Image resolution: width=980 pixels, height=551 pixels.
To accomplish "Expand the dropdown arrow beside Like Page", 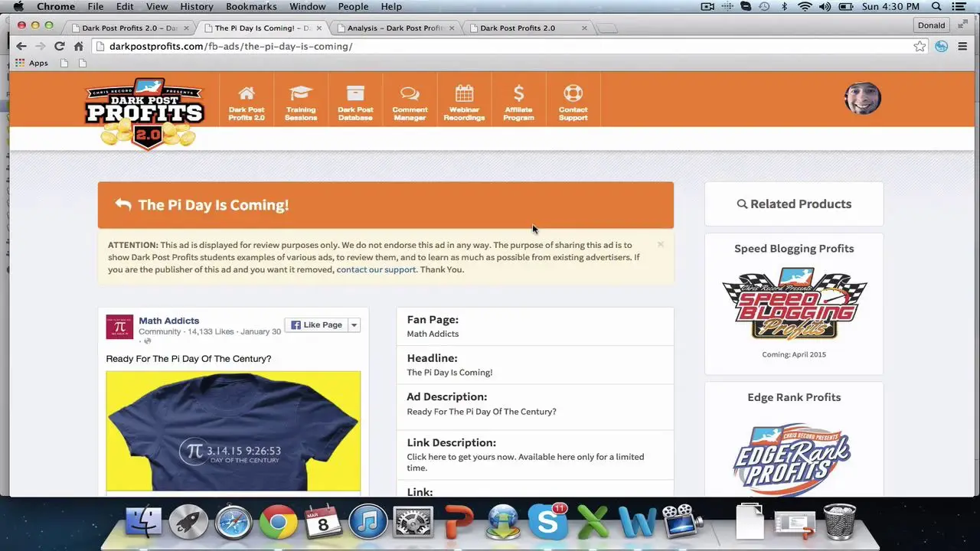I will [x=354, y=324].
